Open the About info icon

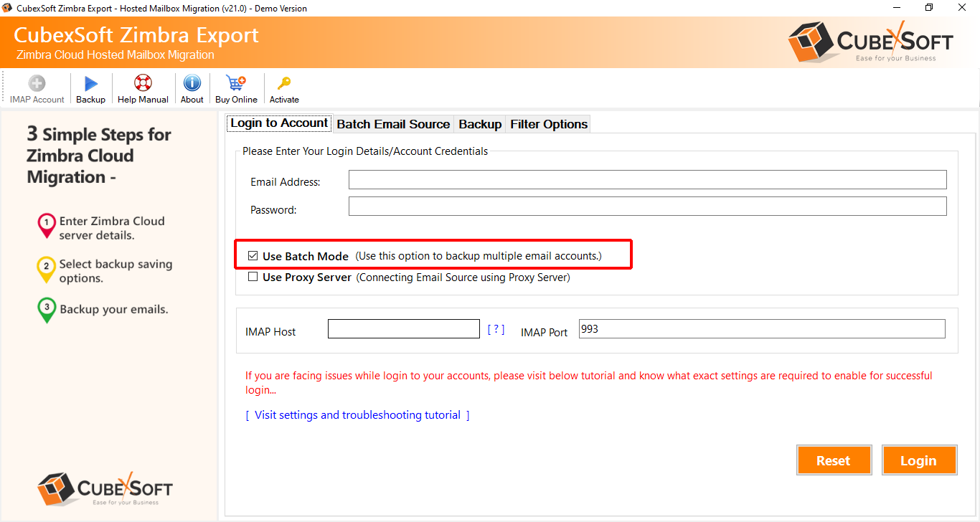click(x=192, y=83)
